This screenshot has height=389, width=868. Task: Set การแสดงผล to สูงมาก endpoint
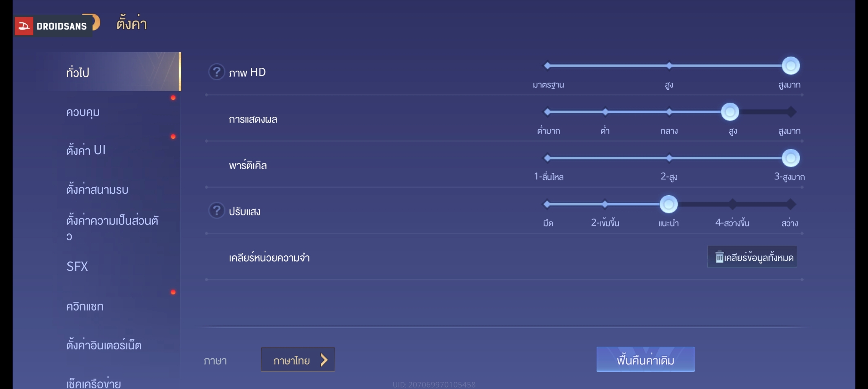coord(791,112)
